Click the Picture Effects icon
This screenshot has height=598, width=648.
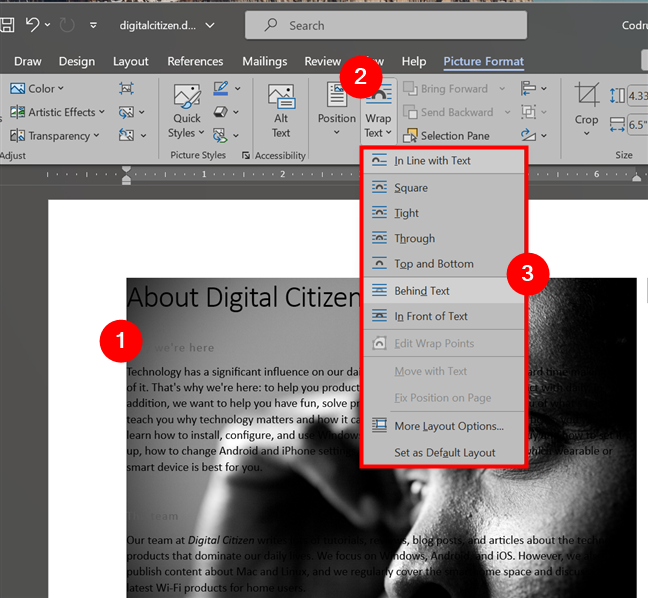coord(221,112)
